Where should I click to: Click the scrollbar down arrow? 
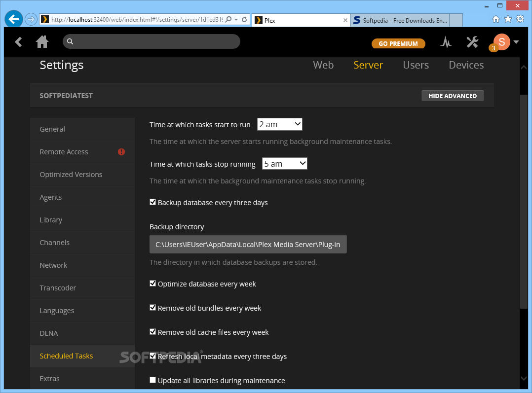click(524, 378)
